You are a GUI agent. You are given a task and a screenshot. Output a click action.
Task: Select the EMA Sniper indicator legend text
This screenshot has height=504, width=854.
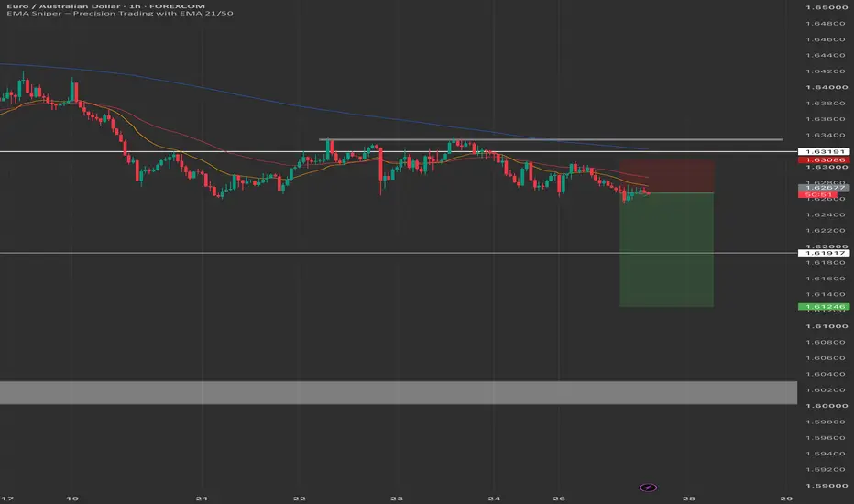[x=120, y=13]
